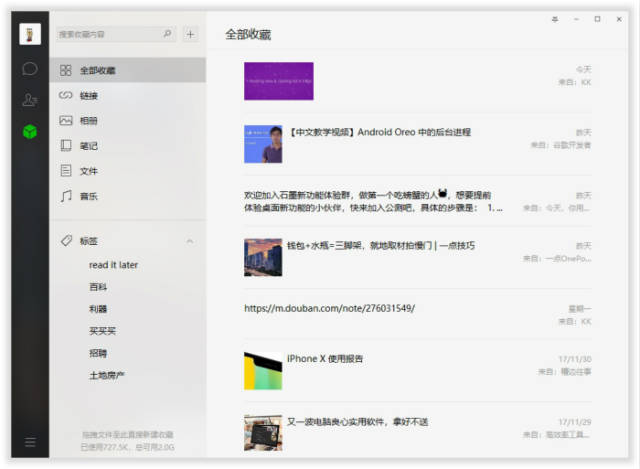The width and height of the screenshot is (640, 469).
Task: Click the 17/11/29 date label
Action: 575,422
